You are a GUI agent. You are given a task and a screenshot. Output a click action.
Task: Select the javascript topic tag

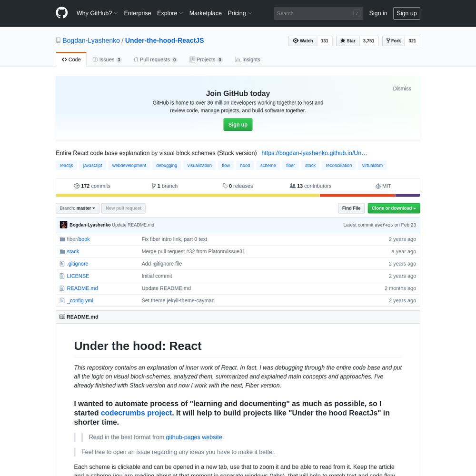[93, 166]
